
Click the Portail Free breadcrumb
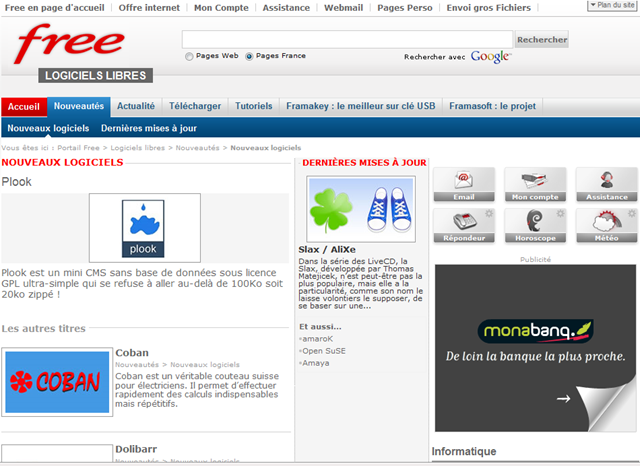pos(78,148)
